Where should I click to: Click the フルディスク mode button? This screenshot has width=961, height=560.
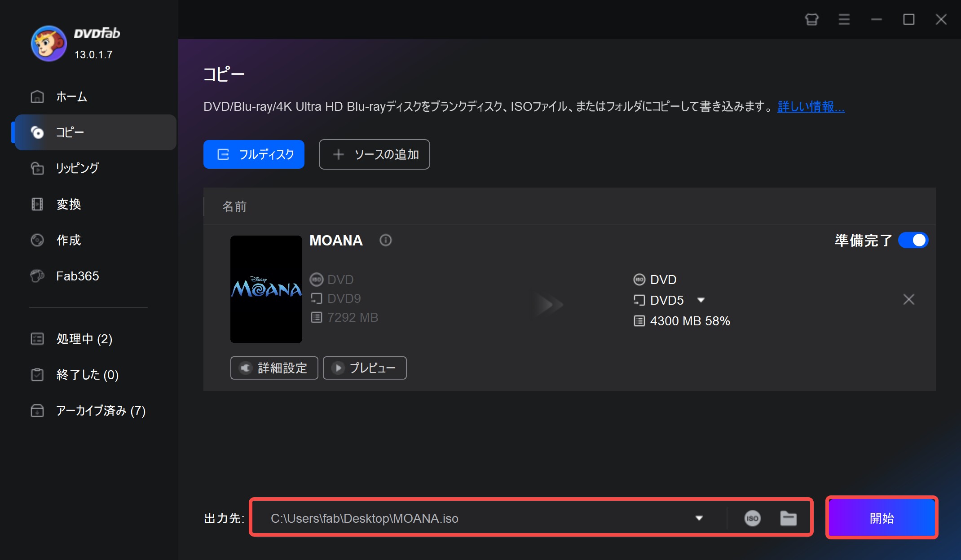click(x=254, y=154)
